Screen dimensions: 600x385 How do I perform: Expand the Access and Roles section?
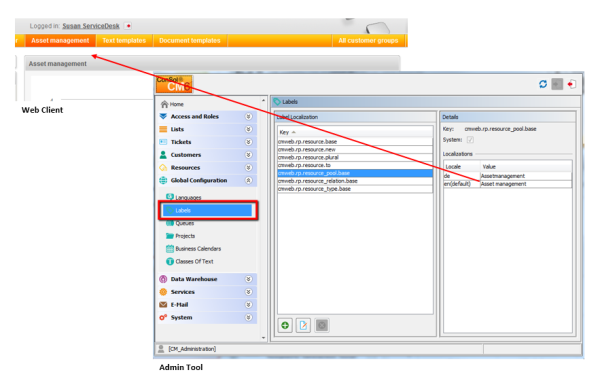[x=248, y=116]
